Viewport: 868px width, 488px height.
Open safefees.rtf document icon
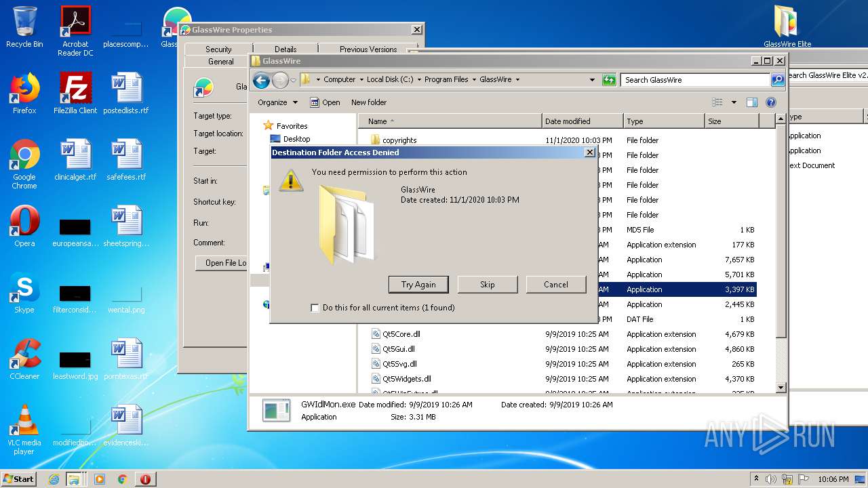[126, 160]
